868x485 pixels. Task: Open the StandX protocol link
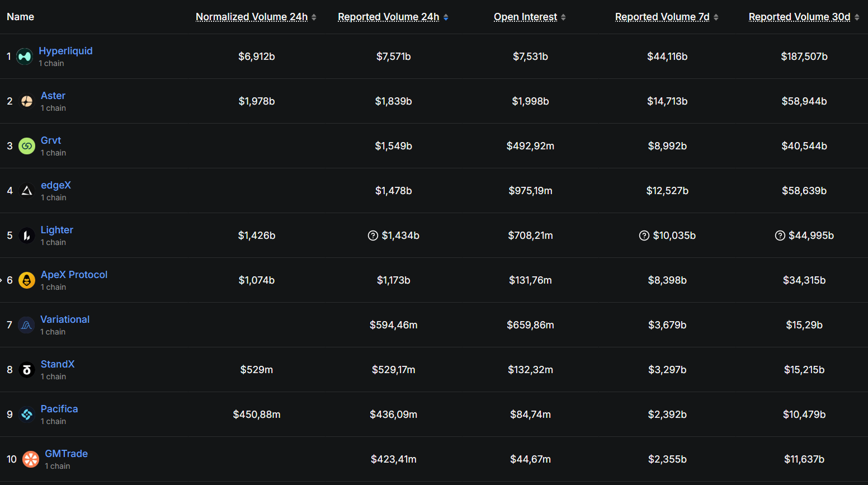[x=58, y=364]
